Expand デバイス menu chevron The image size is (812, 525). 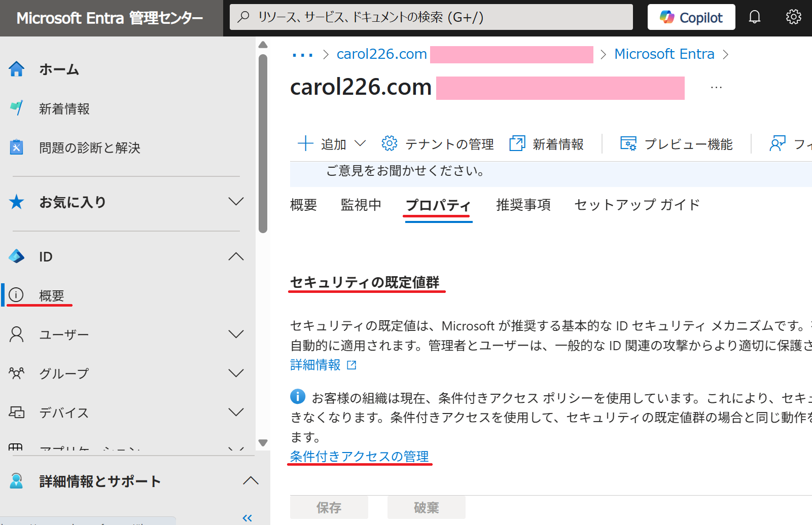pyautogui.click(x=236, y=412)
